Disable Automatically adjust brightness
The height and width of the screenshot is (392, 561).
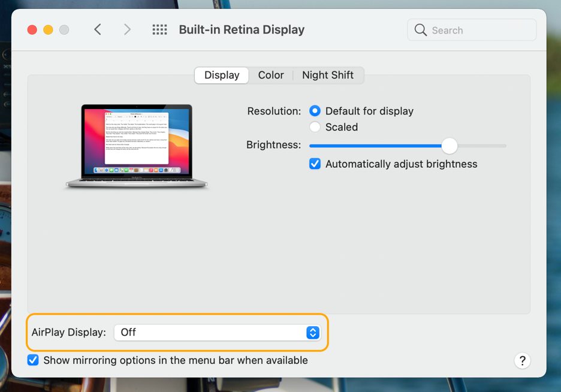[x=315, y=164]
